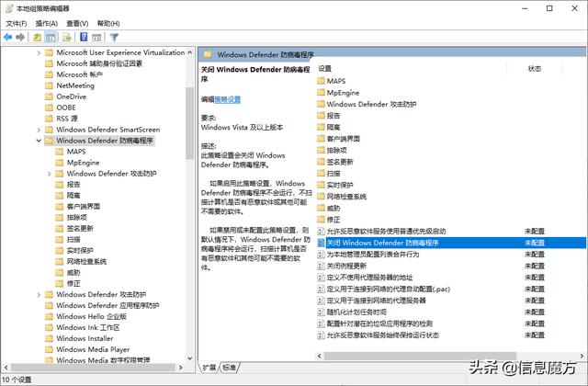Select 网络检查系统 in the tree

coord(86,261)
